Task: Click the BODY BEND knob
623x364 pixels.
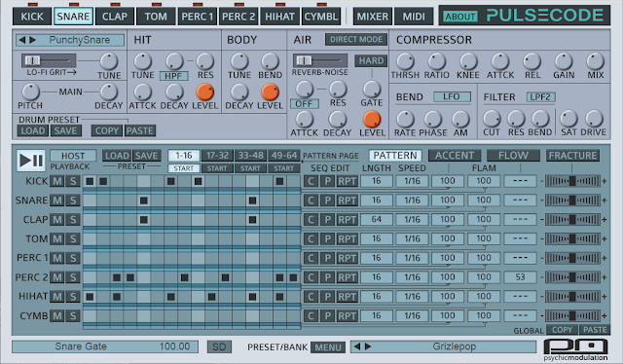Action: coord(270,61)
